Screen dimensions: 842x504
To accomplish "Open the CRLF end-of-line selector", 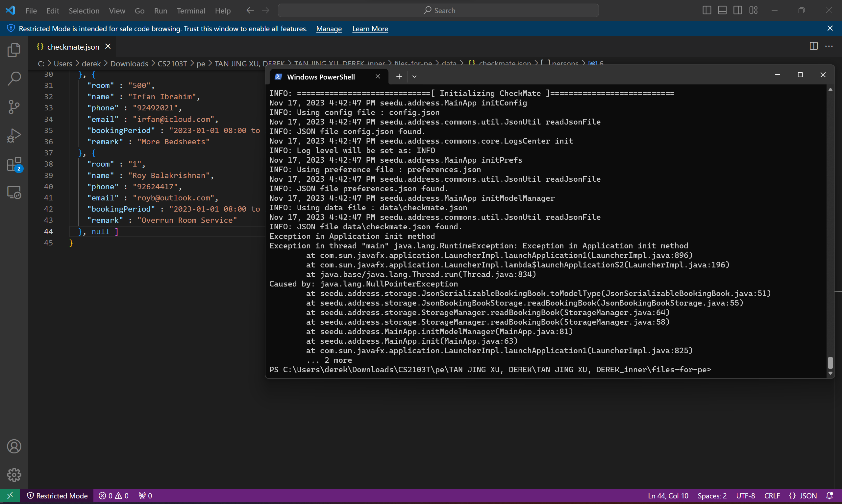I will [x=772, y=496].
